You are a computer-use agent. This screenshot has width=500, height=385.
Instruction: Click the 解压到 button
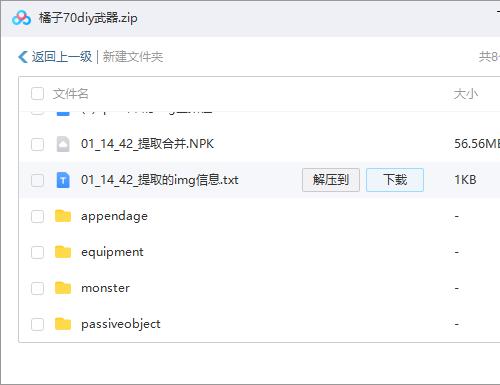331,180
